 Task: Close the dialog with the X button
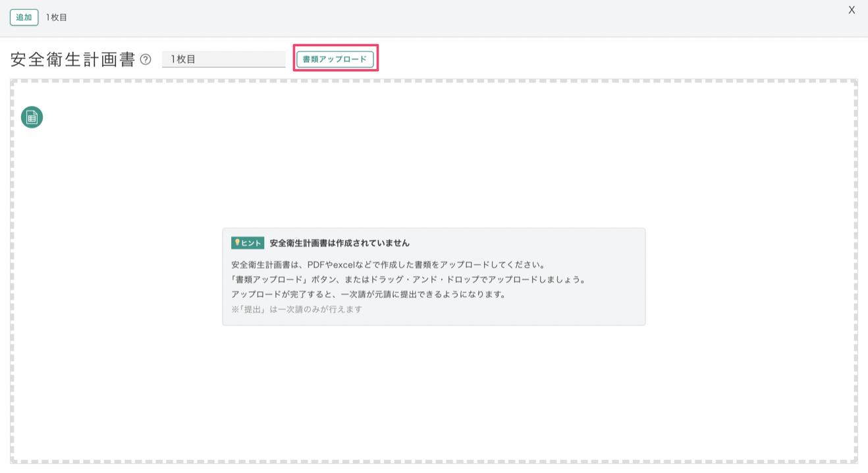851,10
